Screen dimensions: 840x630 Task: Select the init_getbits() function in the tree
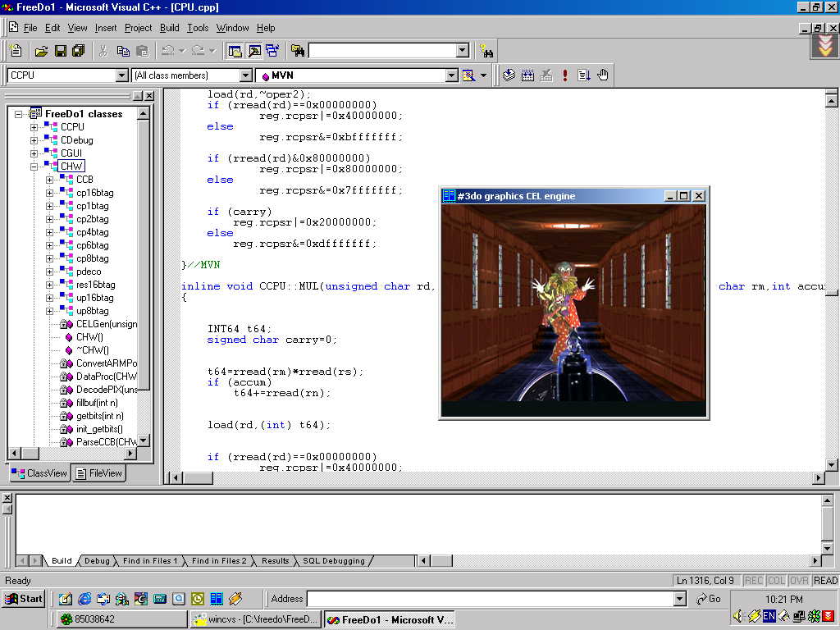tap(99, 429)
